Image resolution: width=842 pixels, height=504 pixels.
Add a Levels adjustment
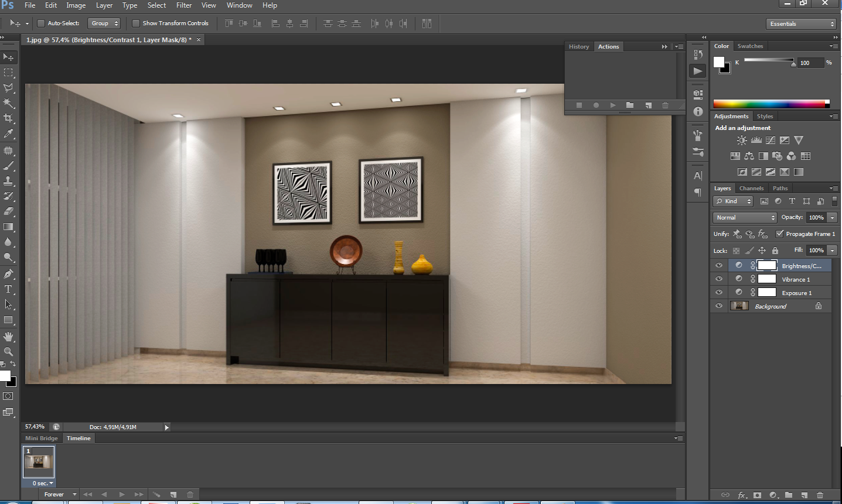click(x=756, y=140)
